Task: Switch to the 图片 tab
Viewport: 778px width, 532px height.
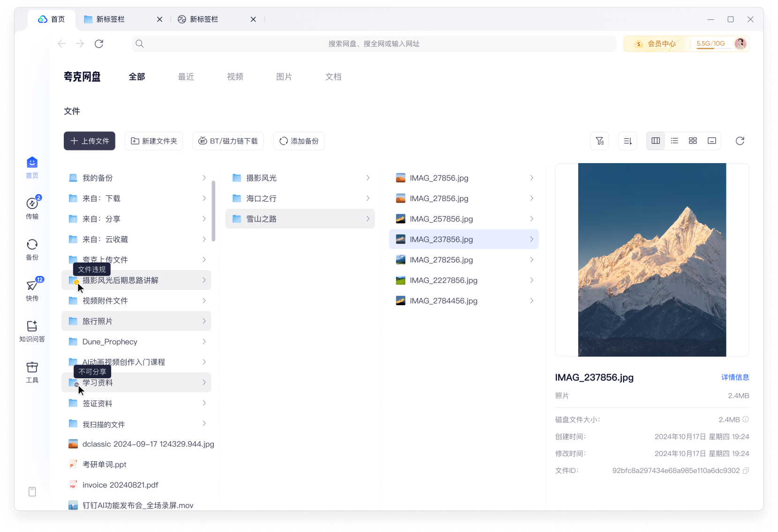Action: 284,77
